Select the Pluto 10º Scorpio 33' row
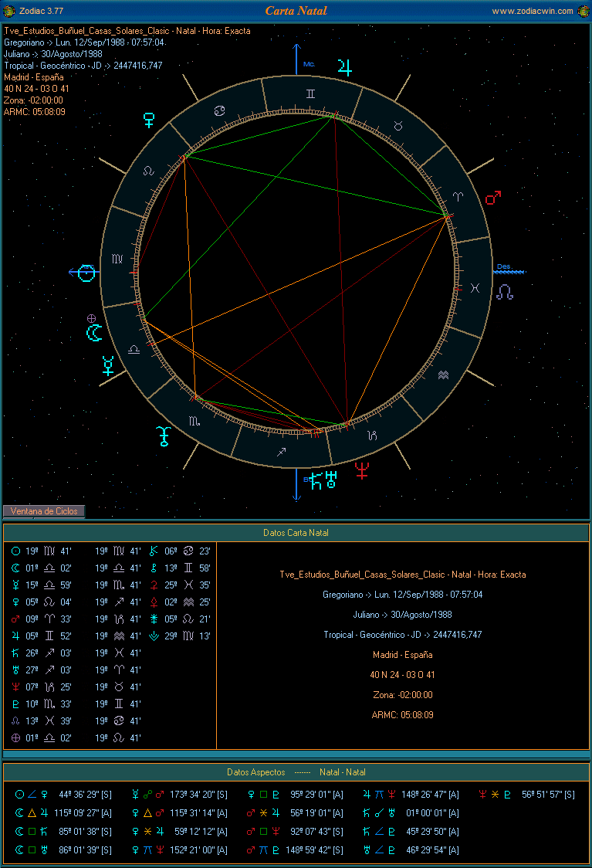The width and height of the screenshot is (592, 868). tap(42, 704)
